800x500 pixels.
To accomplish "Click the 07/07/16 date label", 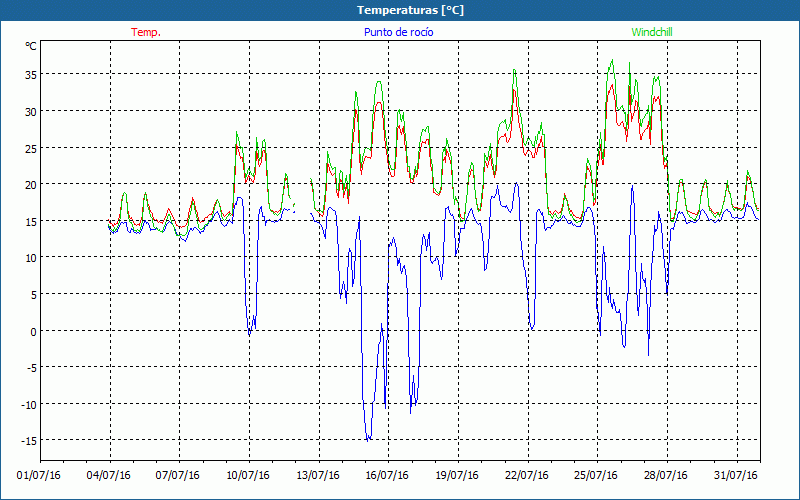I will 178,476.
